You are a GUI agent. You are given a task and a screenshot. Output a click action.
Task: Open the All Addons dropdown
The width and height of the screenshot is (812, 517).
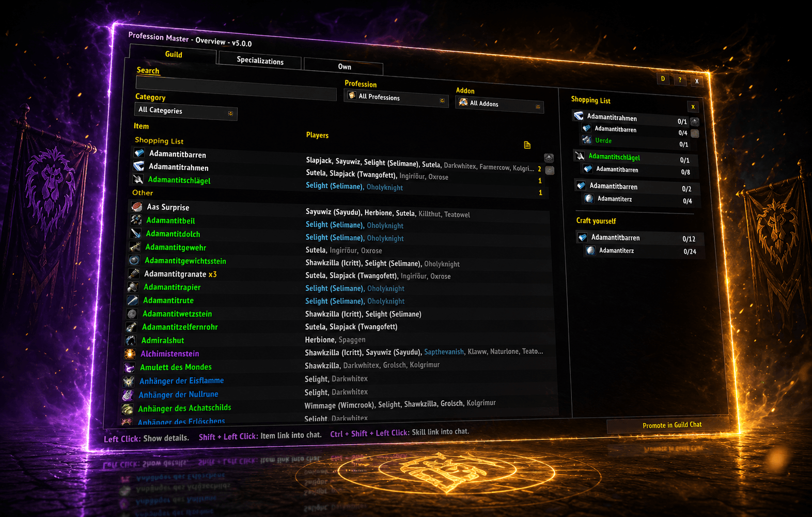[499, 104]
